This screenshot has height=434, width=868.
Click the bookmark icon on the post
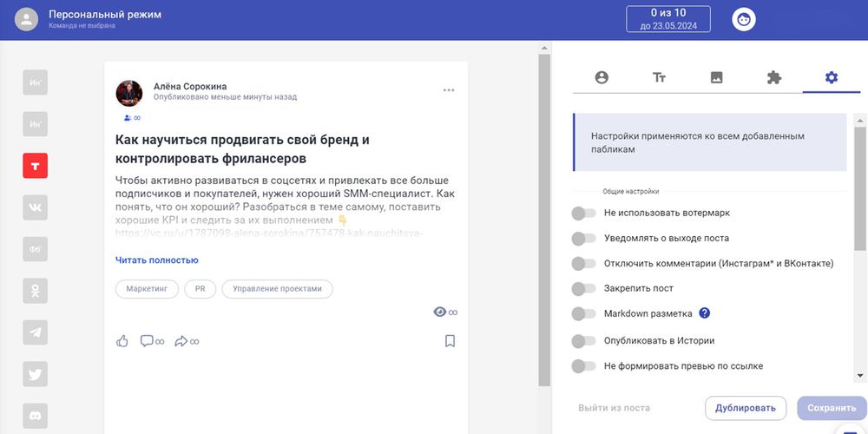(450, 341)
